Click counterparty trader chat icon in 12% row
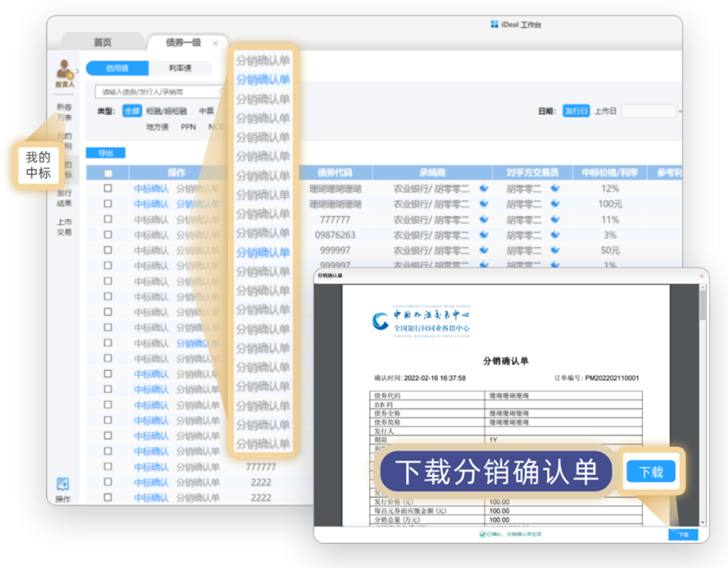This screenshot has height=568, width=728. (556, 188)
